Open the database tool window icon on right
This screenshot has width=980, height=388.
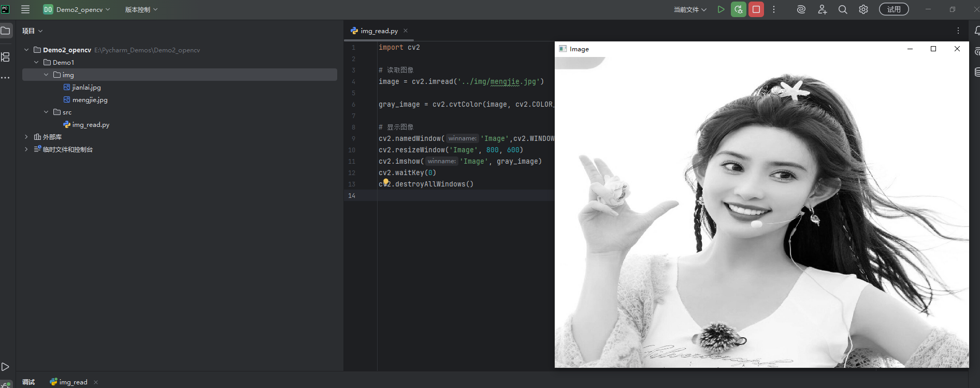976,72
